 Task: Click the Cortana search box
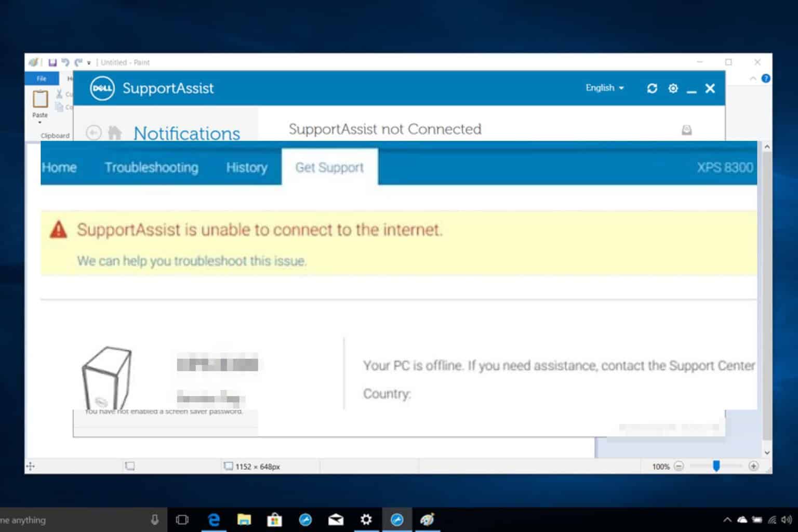pyautogui.click(x=83, y=520)
